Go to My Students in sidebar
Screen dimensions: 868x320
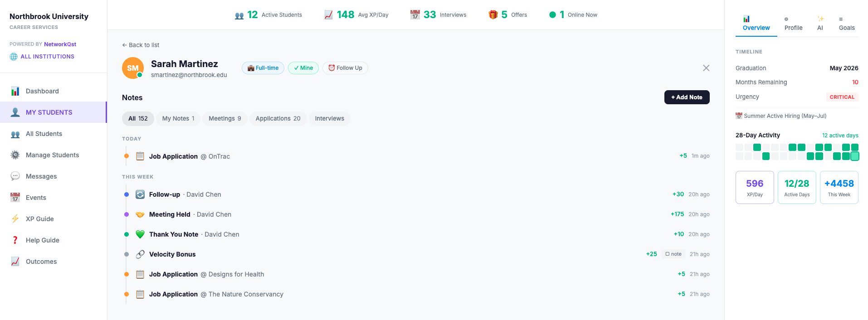pyautogui.click(x=53, y=112)
